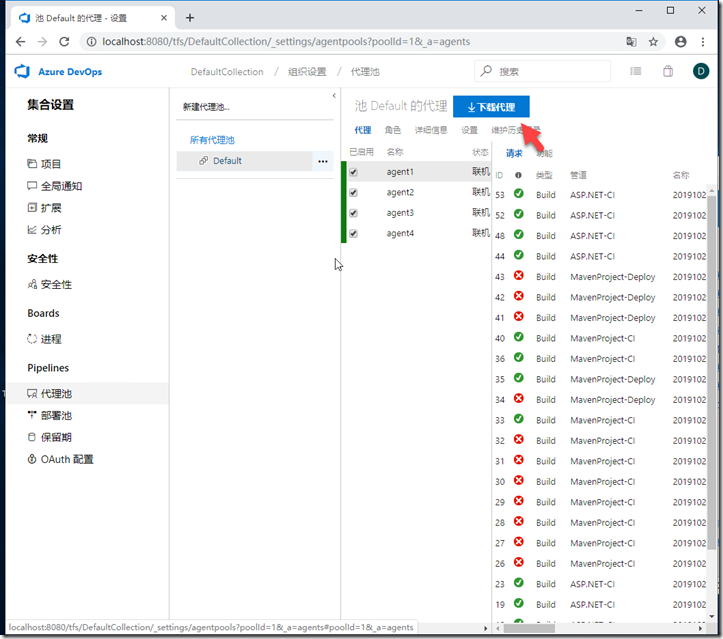Toggle enabled checkbox for agent1
This screenshot has width=723, height=639.
[x=353, y=172]
